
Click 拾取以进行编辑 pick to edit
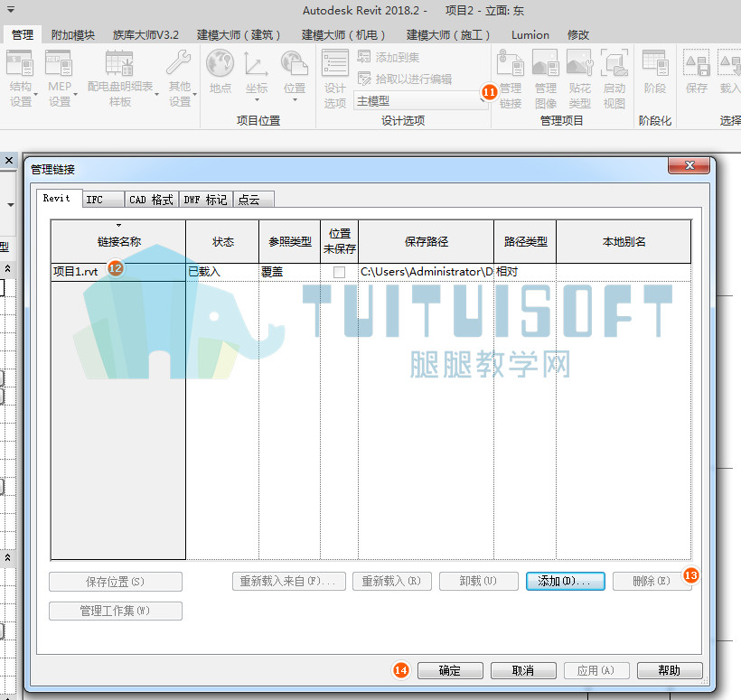coord(405,79)
